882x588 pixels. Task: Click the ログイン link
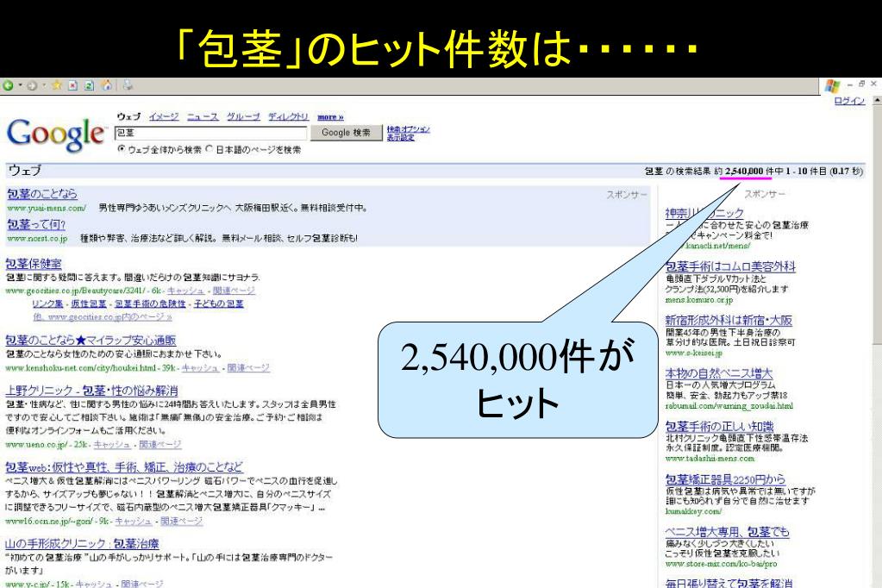click(849, 101)
